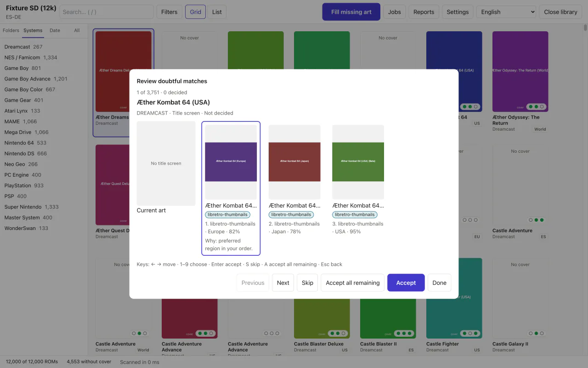
Task: Click Æther Odyssey: The Return cover
Action: tap(520, 71)
